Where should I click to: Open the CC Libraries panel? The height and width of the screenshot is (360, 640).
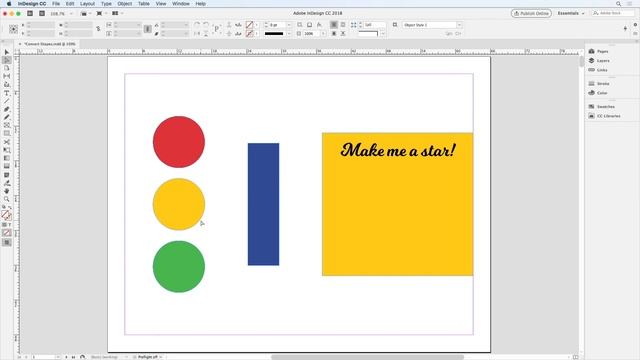604,116
